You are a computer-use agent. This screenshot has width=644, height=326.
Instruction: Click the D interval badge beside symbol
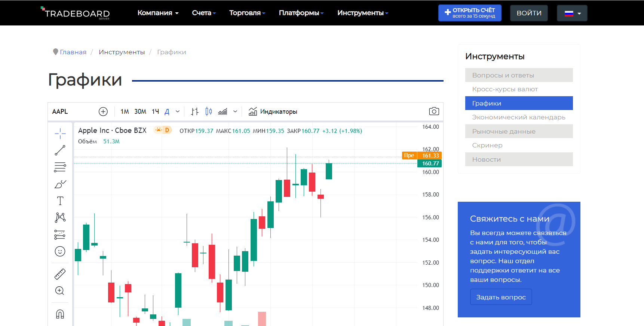coord(167,130)
